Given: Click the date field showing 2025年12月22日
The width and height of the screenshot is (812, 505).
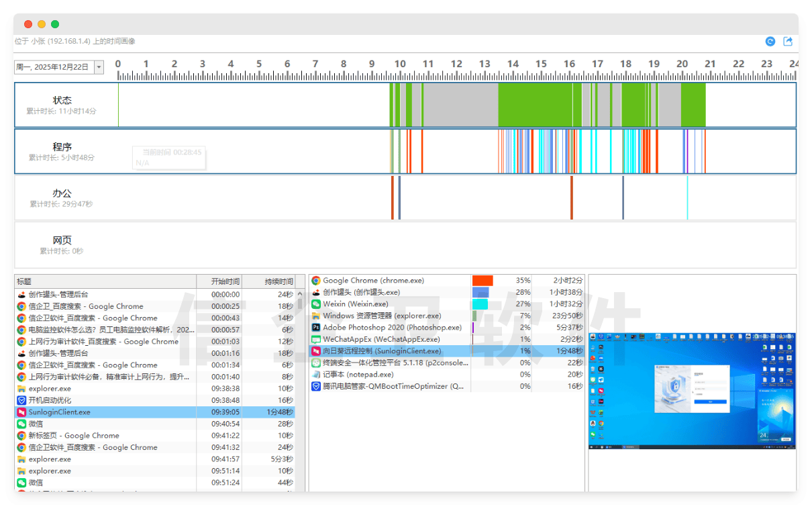Looking at the screenshot, I should click(x=54, y=67).
